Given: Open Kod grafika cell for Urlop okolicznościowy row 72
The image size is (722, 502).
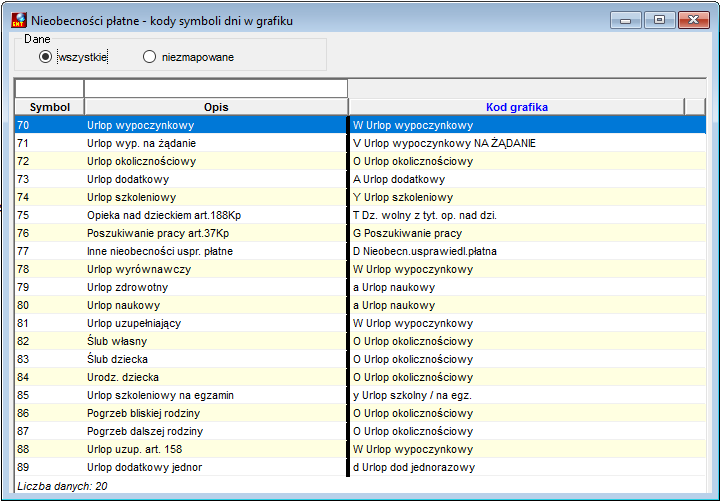Looking at the screenshot, I should coord(528,161).
